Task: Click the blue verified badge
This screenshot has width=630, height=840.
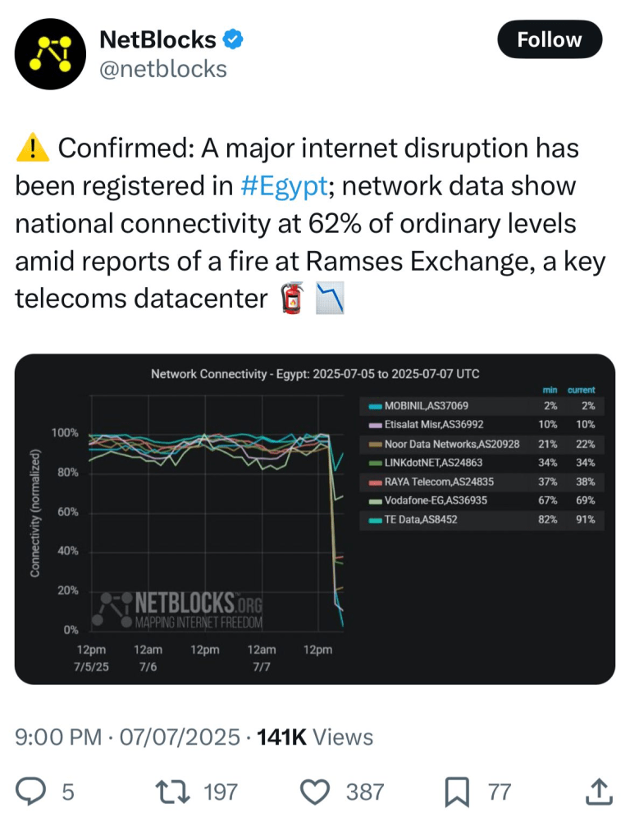Action: tap(235, 39)
